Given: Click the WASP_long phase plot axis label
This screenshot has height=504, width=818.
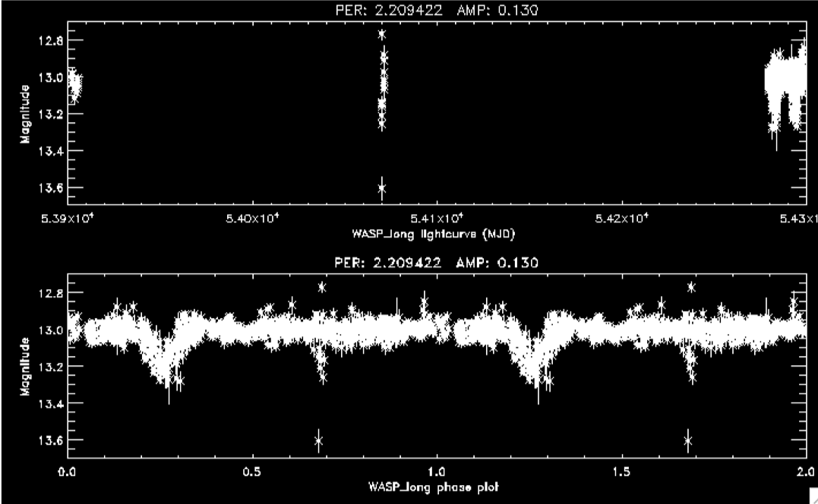Looking at the screenshot, I should click(x=436, y=486).
